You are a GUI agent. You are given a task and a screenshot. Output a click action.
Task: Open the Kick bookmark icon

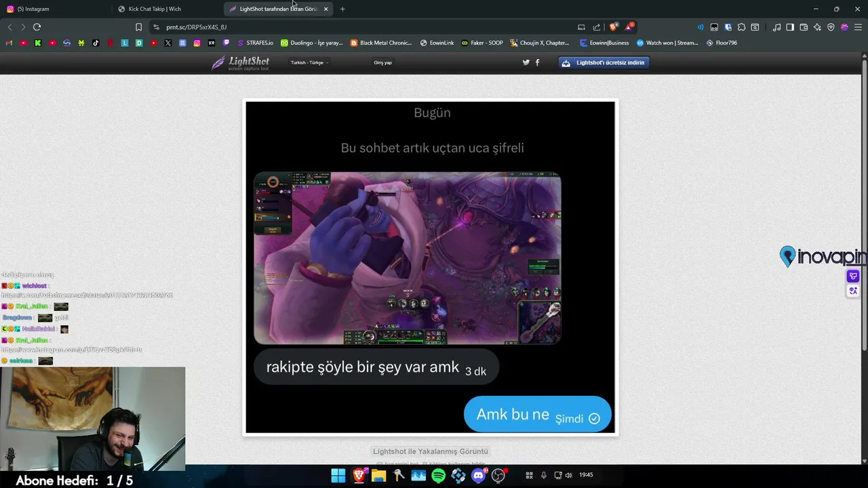coord(38,43)
